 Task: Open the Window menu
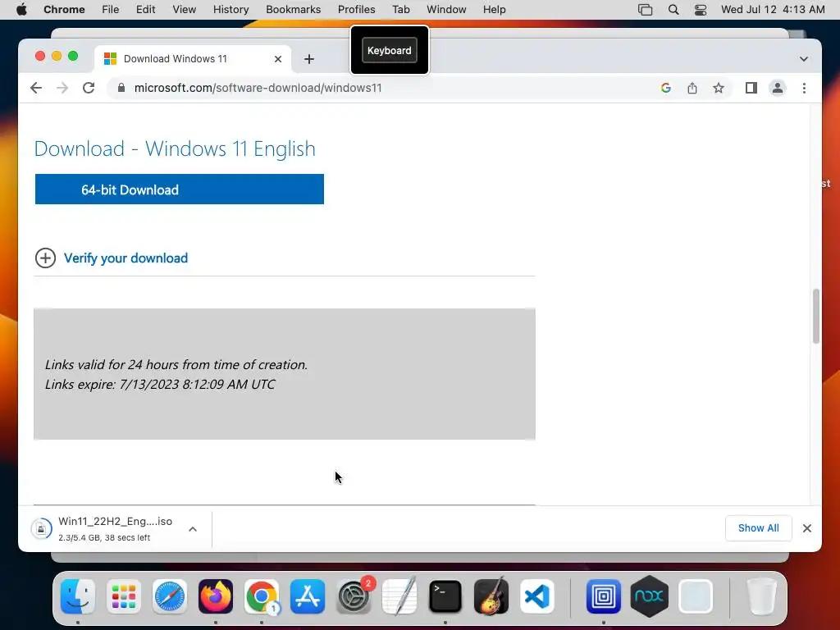[x=446, y=10]
